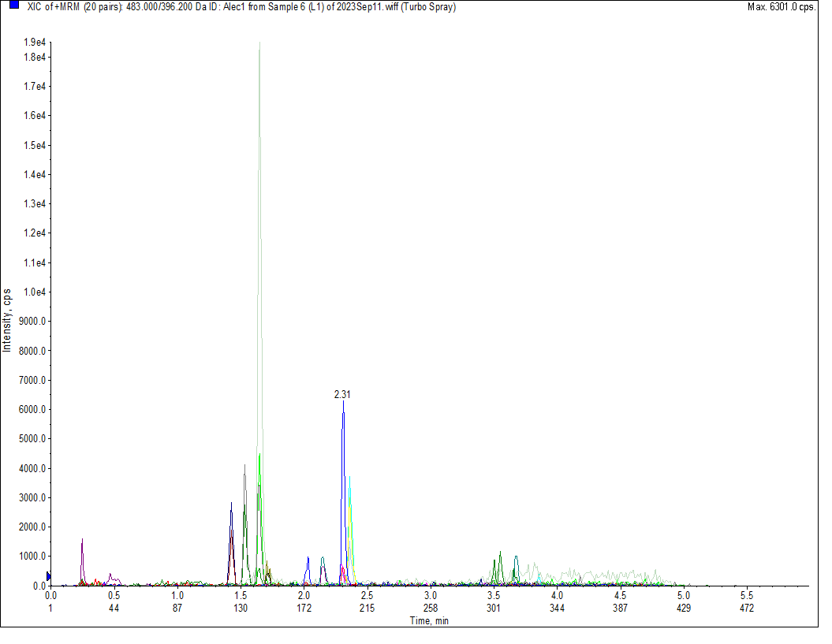The image size is (832, 644).
Task: Click the 1.9e4 intensity tick label
Action: coord(35,43)
